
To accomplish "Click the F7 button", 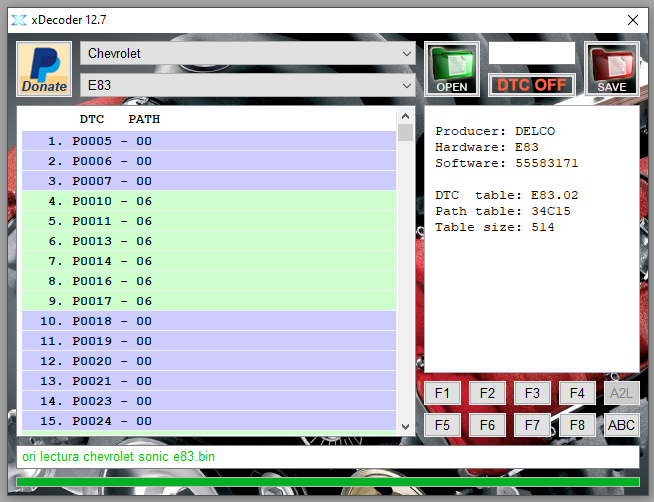I will pos(532,425).
